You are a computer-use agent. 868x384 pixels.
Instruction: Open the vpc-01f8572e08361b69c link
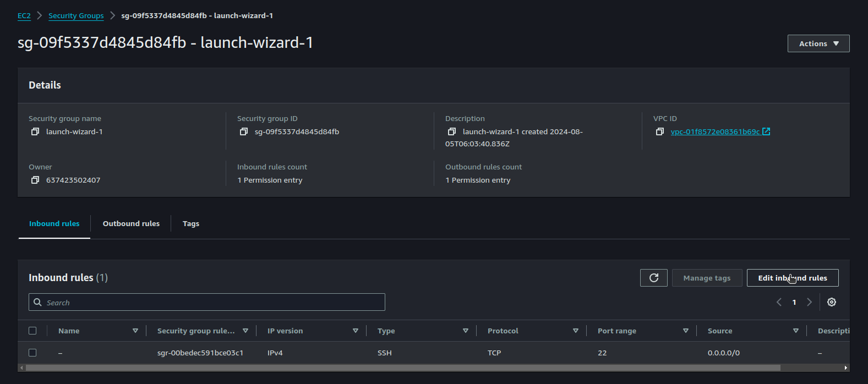click(714, 131)
